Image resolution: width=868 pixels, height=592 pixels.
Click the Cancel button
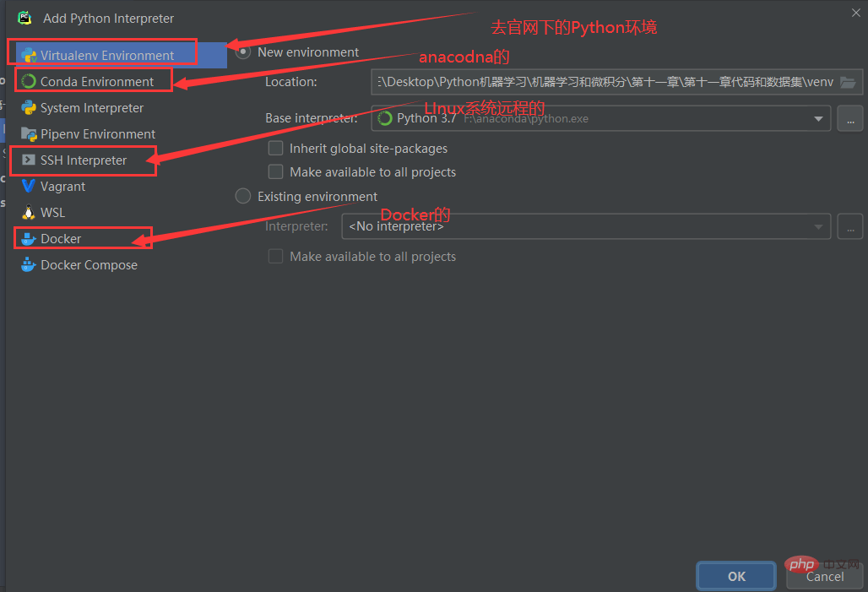[825, 577]
